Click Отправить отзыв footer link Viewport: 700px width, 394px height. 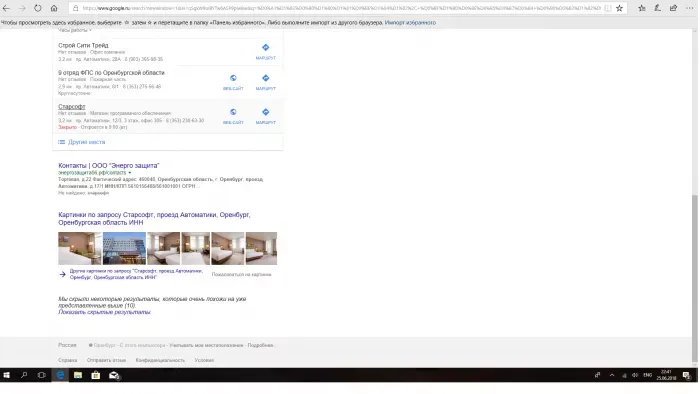(106, 360)
